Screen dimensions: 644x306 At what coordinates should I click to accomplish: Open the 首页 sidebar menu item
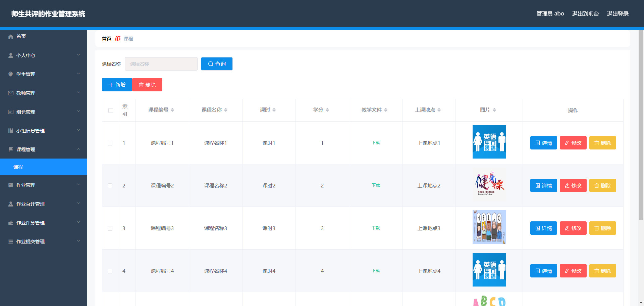pyautogui.click(x=44, y=36)
